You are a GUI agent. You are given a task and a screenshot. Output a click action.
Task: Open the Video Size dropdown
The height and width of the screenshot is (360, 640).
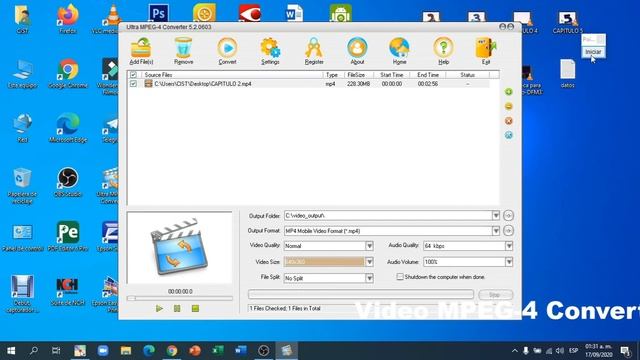[x=369, y=262]
